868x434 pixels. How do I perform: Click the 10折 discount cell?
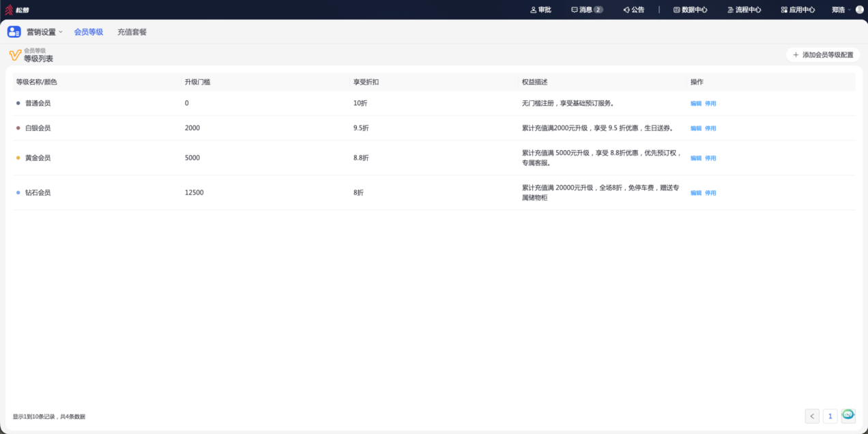[361, 103]
